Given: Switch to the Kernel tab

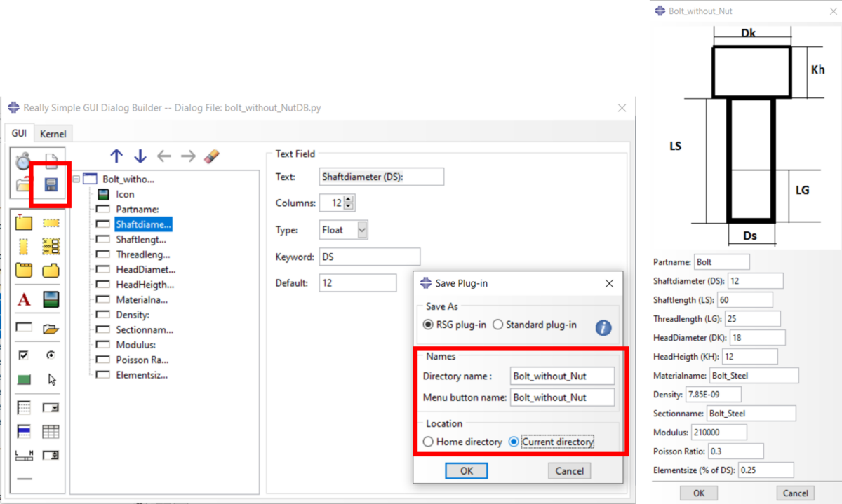Looking at the screenshot, I should (53, 133).
